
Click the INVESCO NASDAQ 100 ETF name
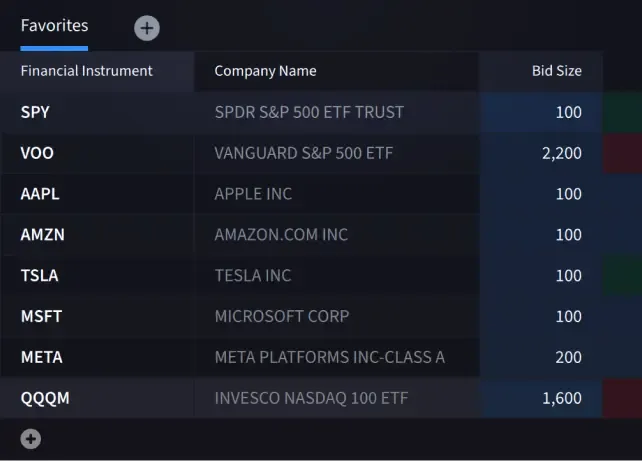coord(311,398)
